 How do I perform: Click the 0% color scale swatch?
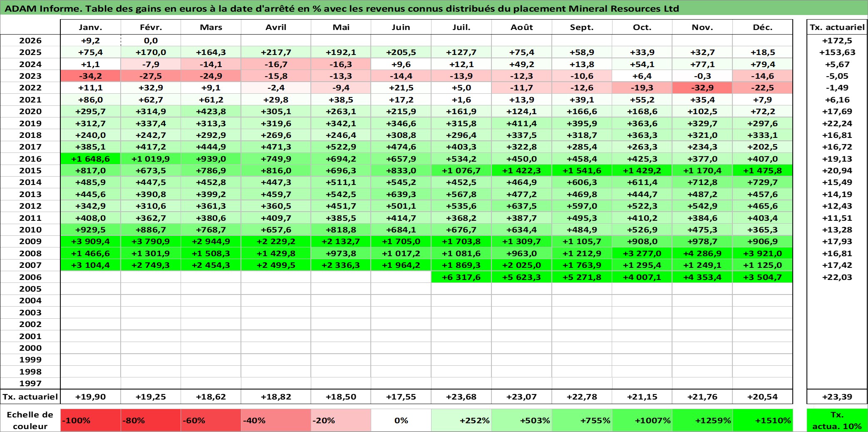tap(401, 420)
